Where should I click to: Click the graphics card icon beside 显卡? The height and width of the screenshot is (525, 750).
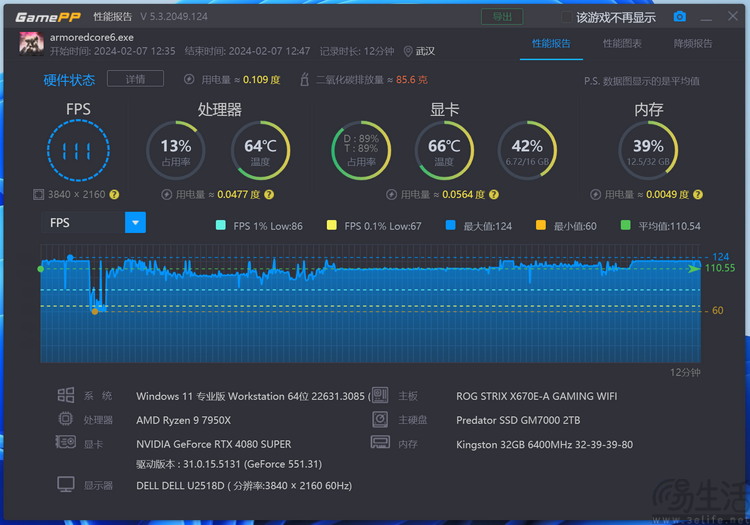66,442
